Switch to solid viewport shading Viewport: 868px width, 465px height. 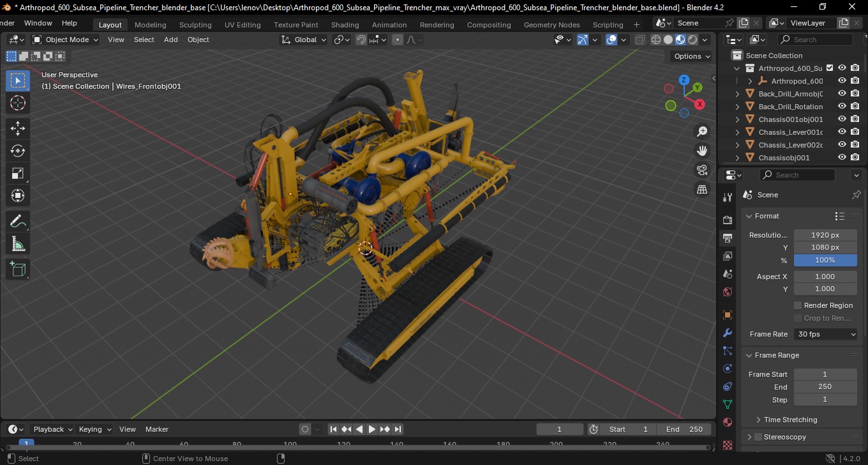tap(668, 40)
